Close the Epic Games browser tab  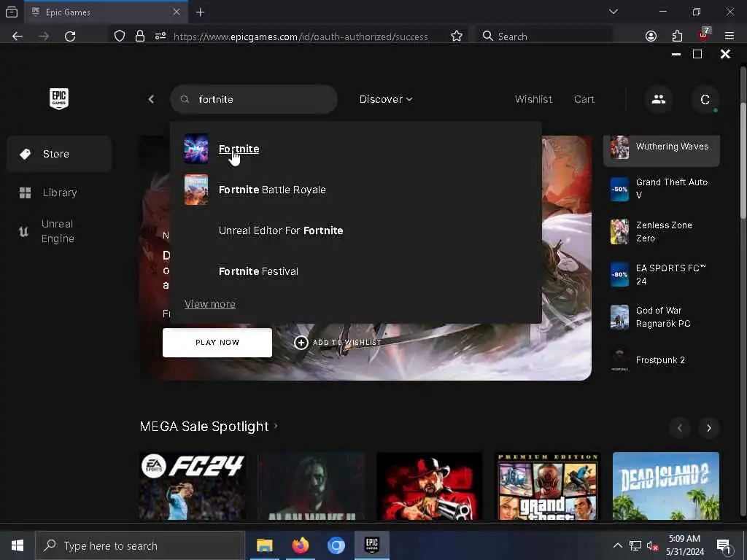coord(177,12)
